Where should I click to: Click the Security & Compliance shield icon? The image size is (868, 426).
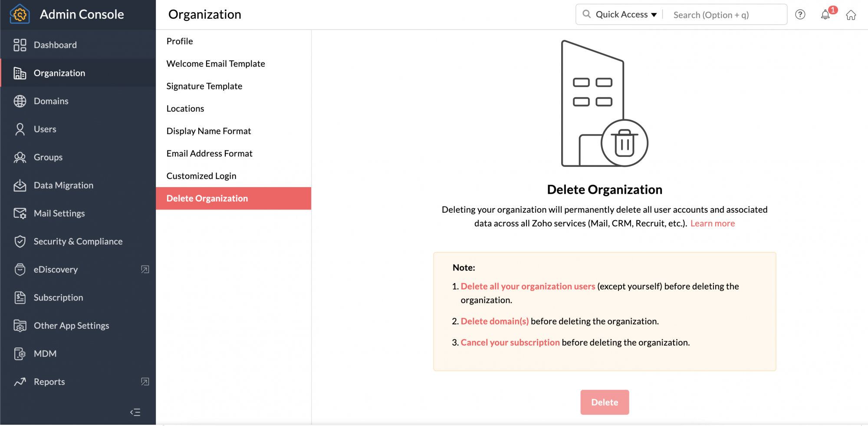(20, 241)
